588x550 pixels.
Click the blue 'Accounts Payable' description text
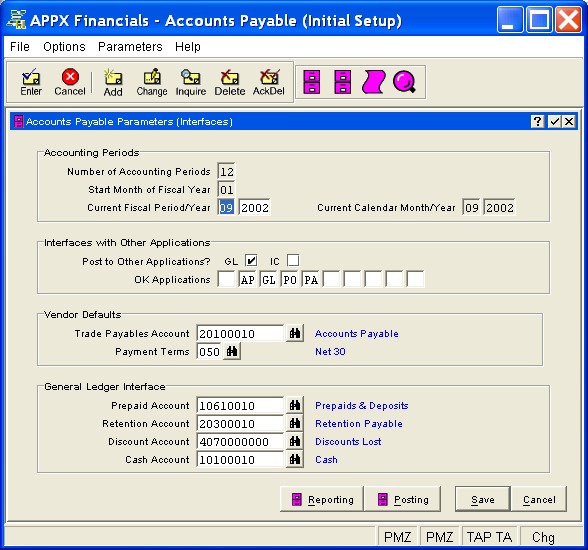point(357,333)
